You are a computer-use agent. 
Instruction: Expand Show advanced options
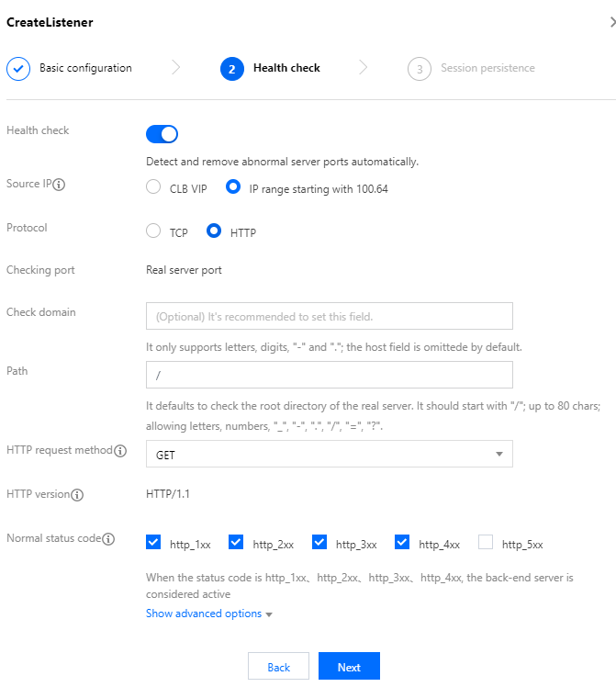pyautogui.click(x=208, y=614)
